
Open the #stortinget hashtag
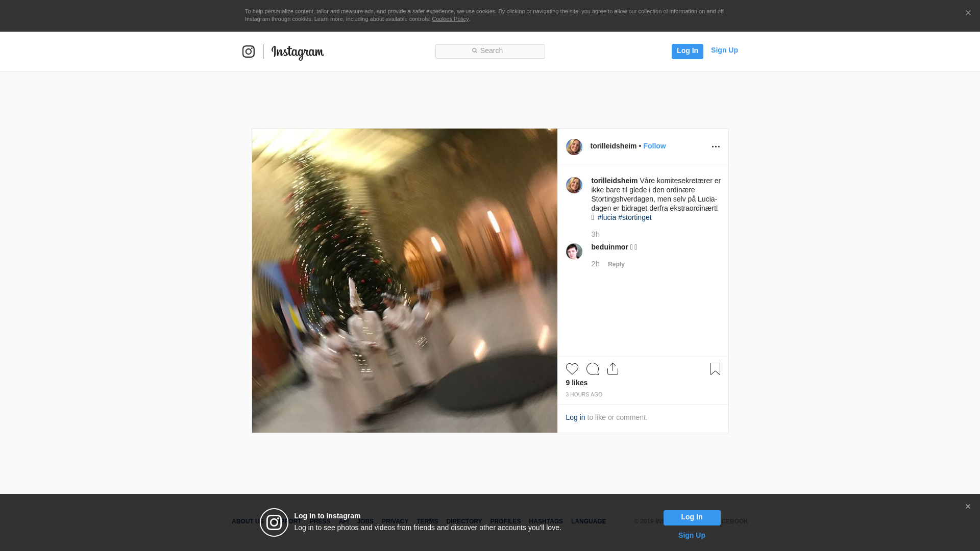[634, 217]
